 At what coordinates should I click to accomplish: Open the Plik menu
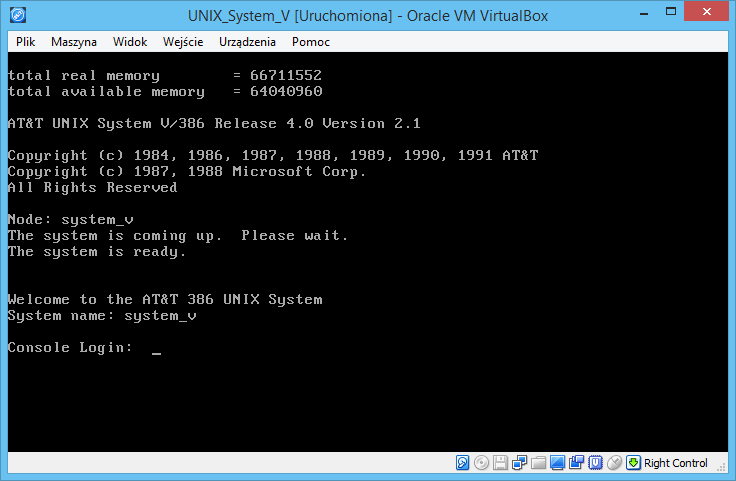pos(25,42)
